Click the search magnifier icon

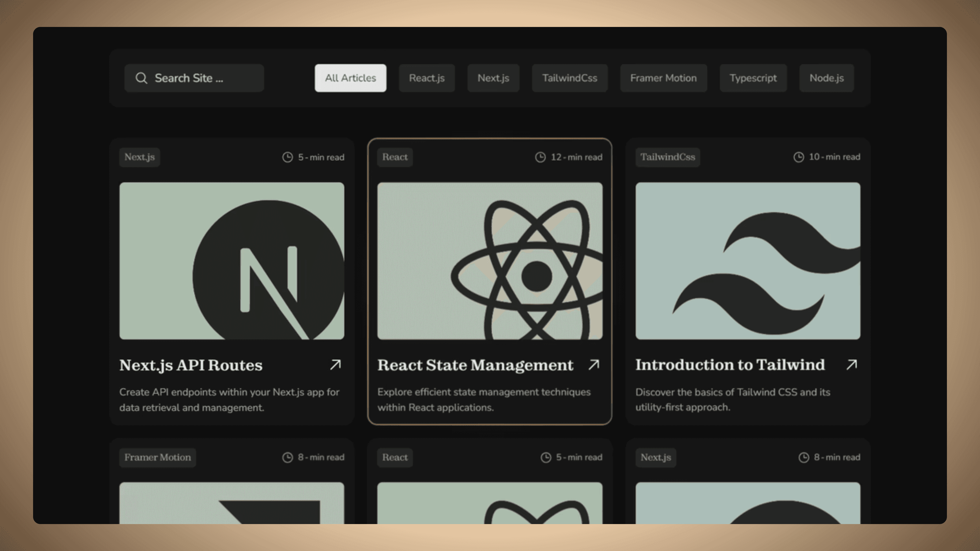click(x=141, y=78)
